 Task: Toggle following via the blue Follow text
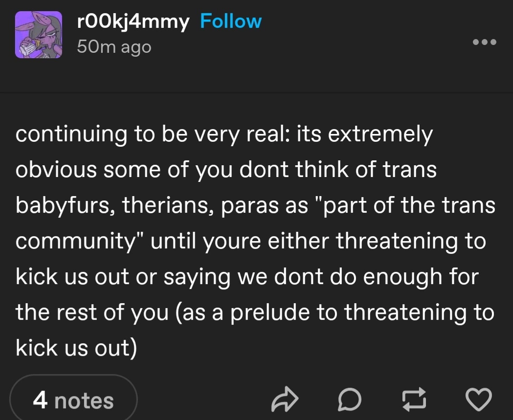[x=231, y=22]
